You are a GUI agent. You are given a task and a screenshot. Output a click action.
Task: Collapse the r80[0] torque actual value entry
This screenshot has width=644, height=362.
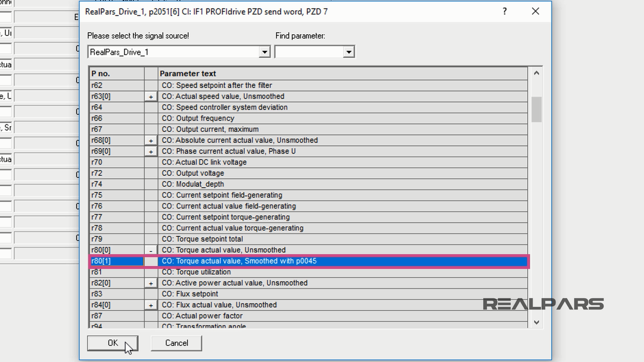(150, 250)
